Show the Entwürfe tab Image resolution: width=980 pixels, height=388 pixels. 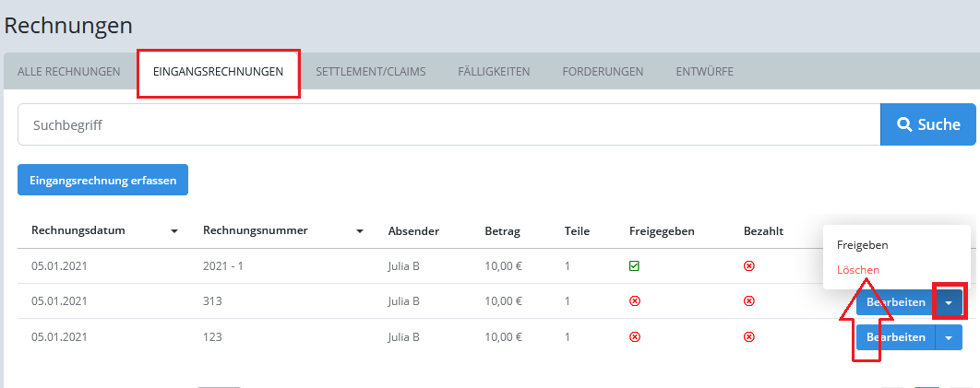pyautogui.click(x=704, y=72)
